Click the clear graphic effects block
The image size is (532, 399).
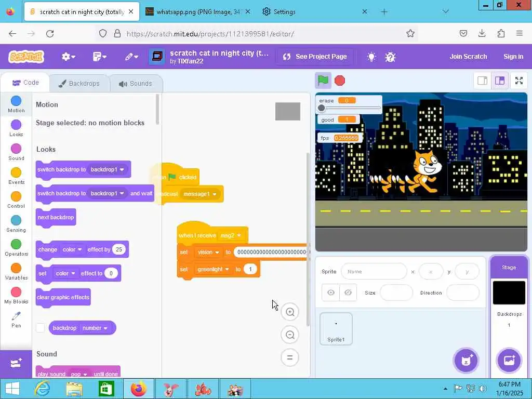click(x=63, y=297)
